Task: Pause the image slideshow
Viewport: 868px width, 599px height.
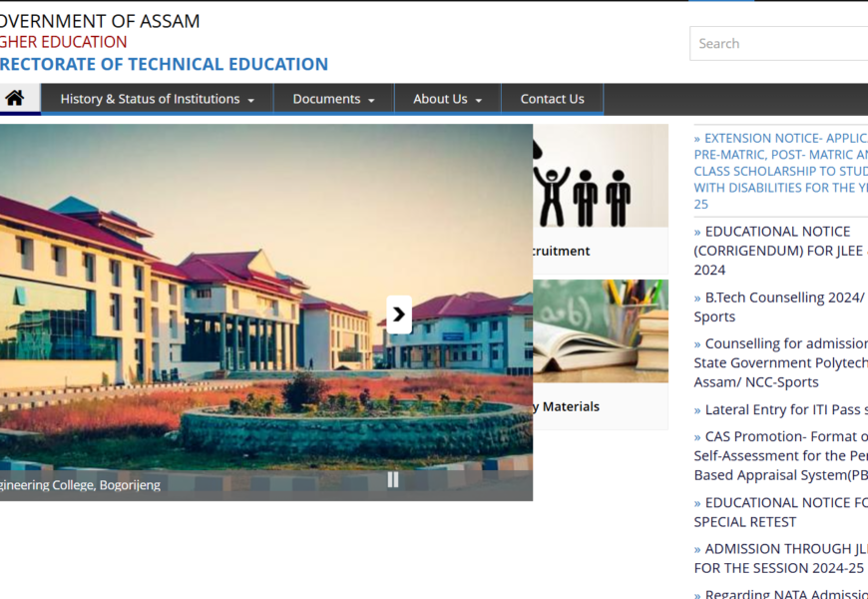Action: coord(393,479)
